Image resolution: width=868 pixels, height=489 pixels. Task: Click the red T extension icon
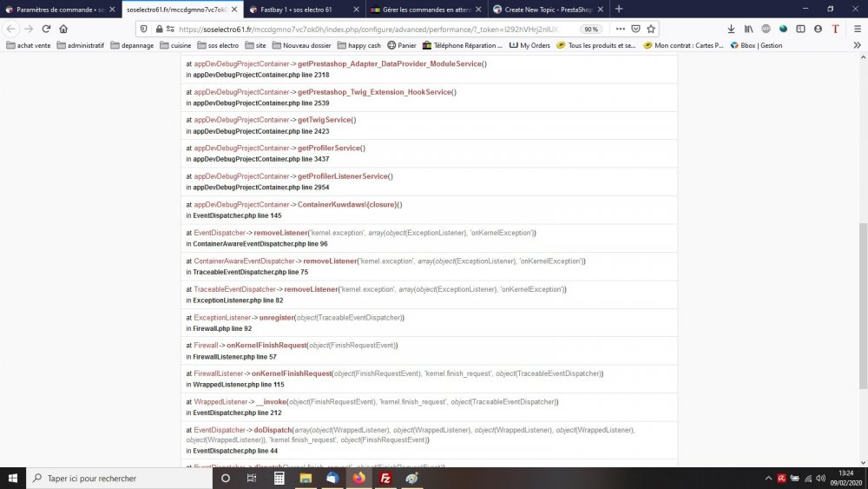pos(835,29)
